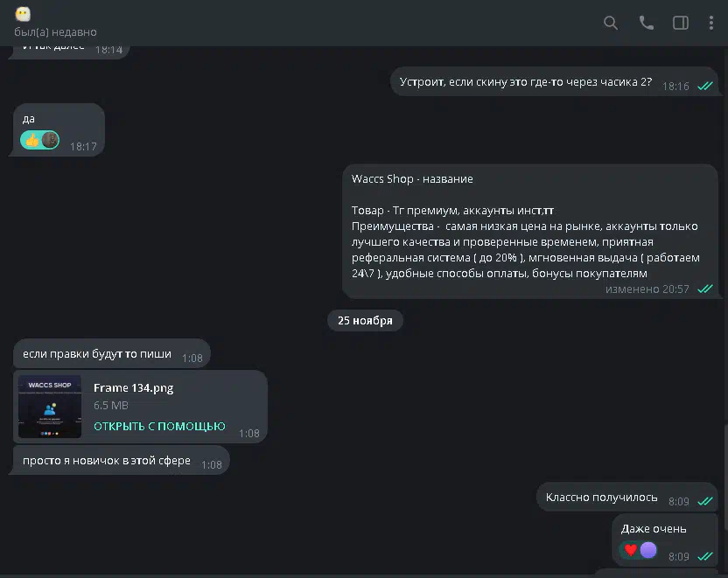
Task: Click "ОТКРЫТЬ С ПОМОЩЬЮ" link
Action: point(159,427)
